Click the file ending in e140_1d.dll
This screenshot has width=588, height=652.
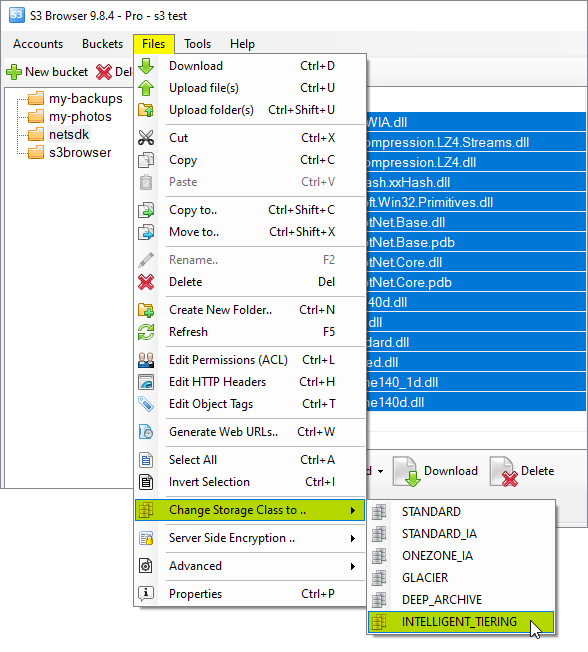pos(476,382)
